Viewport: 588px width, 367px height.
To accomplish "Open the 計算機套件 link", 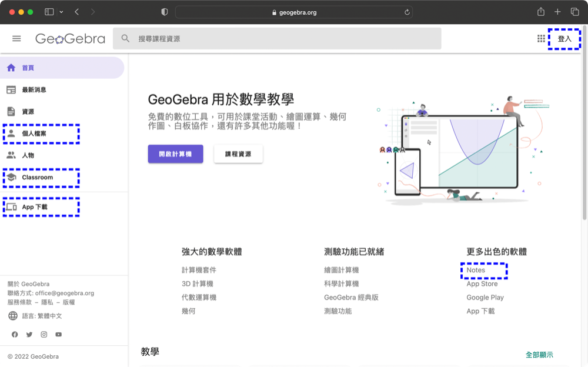I will 199,270.
